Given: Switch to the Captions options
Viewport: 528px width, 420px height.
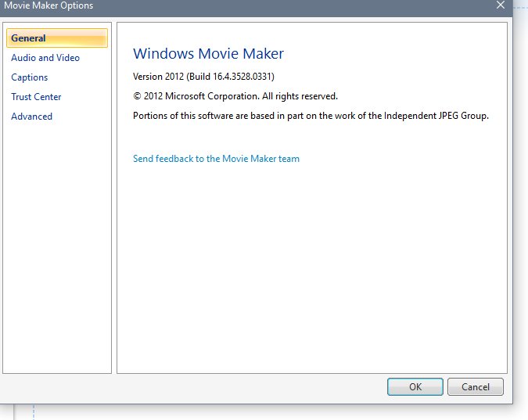Looking at the screenshot, I should pos(30,77).
